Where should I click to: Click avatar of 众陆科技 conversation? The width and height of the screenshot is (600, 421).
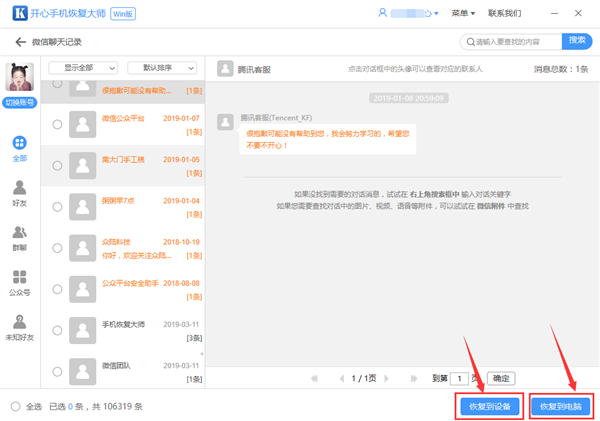82,248
